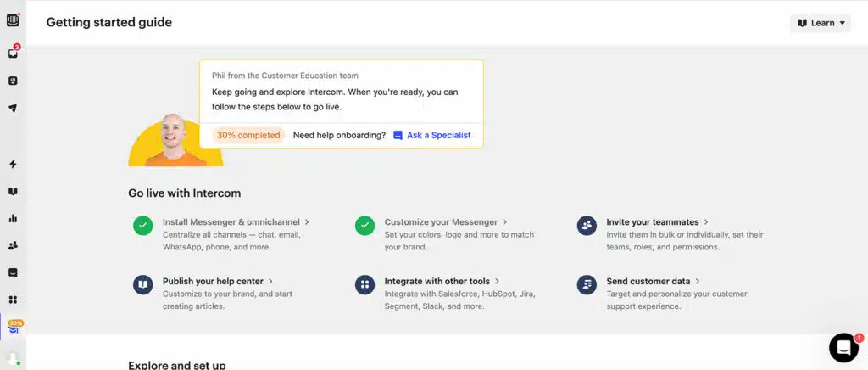The height and width of the screenshot is (370, 868).
Task: Click the user avatar in the sidebar
Action: (x=13, y=359)
